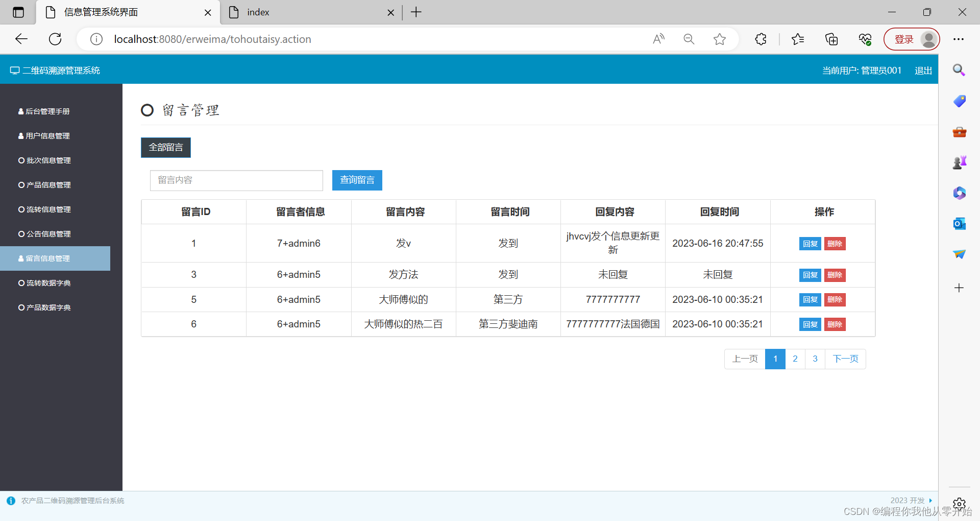980x521 pixels.
Task: Open the sidebar Microsoft 365 icon
Action: pyautogui.click(x=959, y=193)
